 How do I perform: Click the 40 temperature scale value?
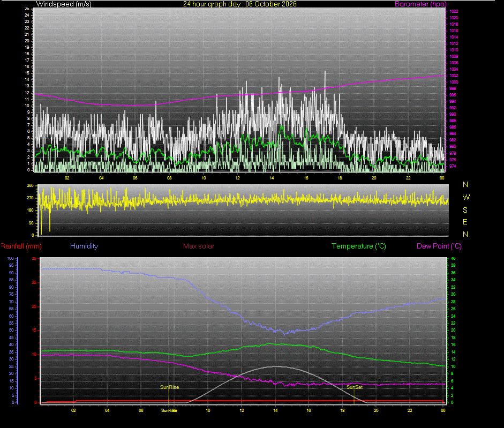tap(453, 259)
